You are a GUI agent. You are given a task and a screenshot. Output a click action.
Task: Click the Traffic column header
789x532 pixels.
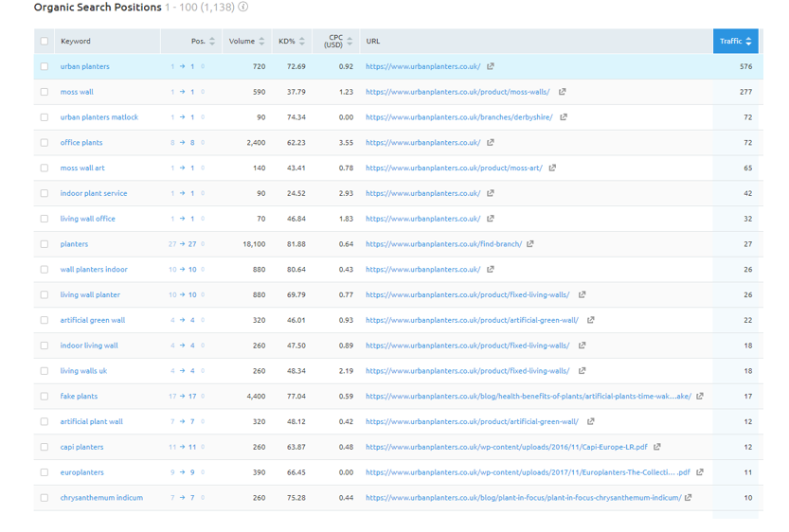(x=735, y=42)
